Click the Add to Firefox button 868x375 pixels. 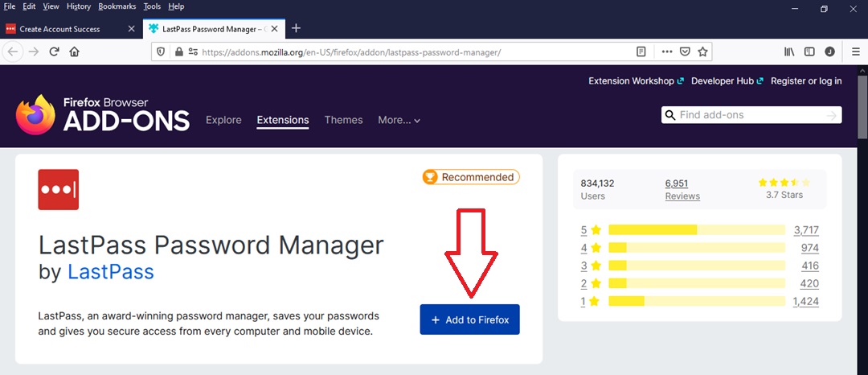pyautogui.click(x=470, y=319)
